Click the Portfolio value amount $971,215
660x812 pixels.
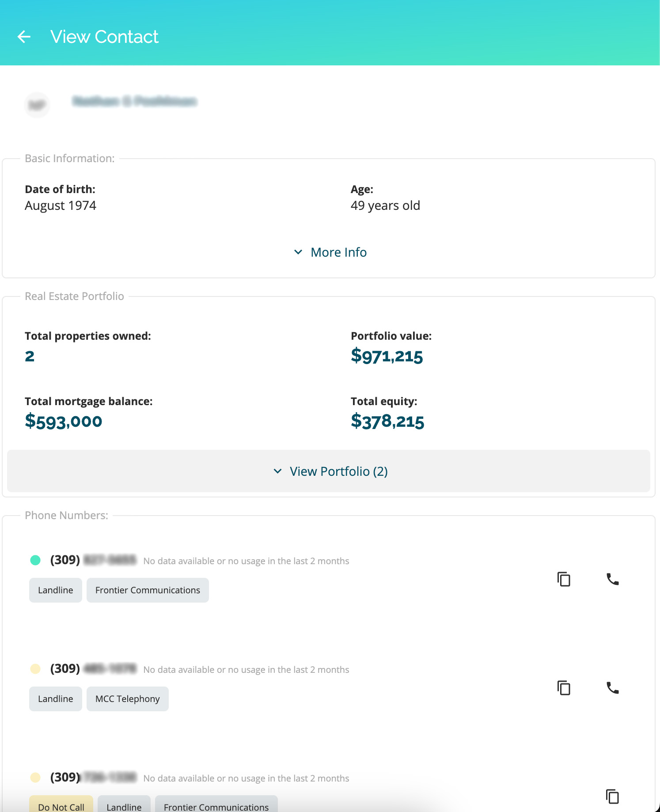(x=387, y=356)
